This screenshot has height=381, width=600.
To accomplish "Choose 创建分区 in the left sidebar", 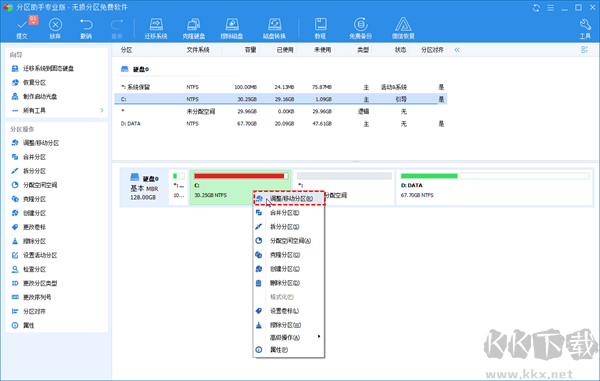I will point(29,213).
